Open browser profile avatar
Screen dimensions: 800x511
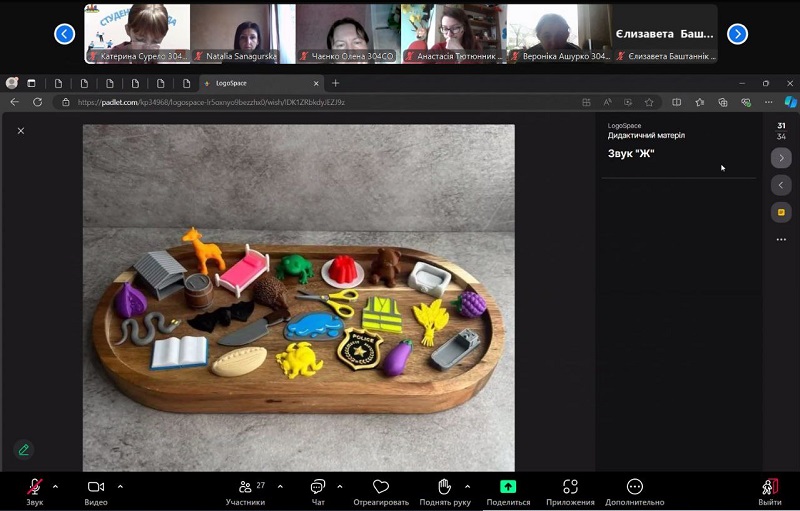click(x=12, y=83)
